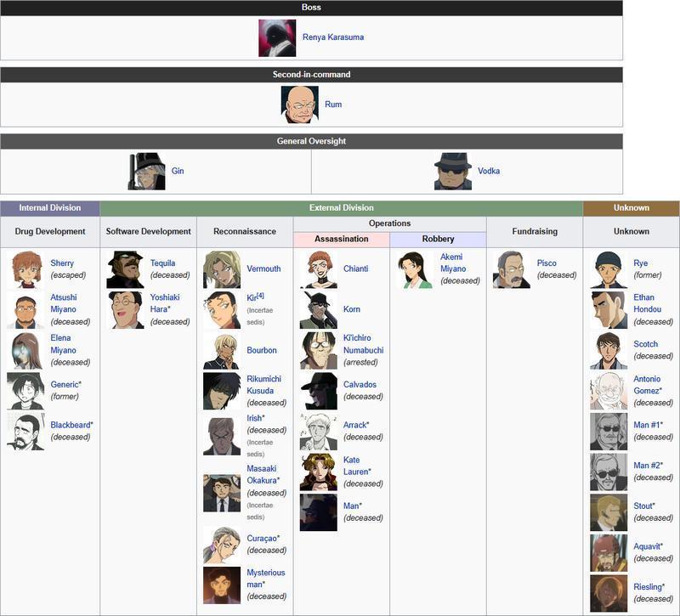Open Tequila's portrait image
Viewport: 680px width, 616px height.
(x=125, y=269)
